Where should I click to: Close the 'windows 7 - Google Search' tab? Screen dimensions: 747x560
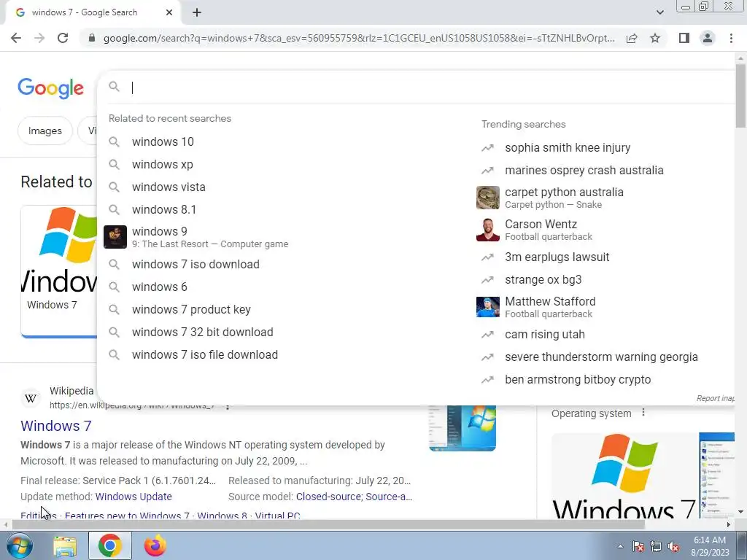pyautogui.click(x=169, y=13)
